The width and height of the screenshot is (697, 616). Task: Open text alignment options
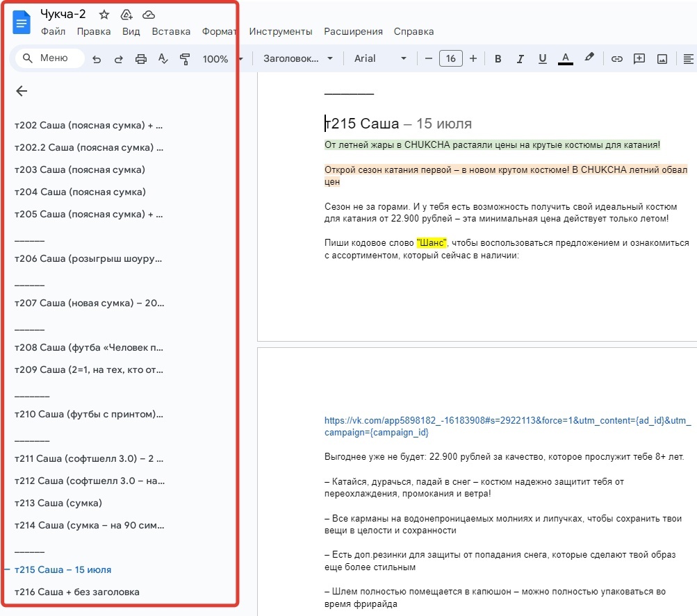(x=688, y=58)
